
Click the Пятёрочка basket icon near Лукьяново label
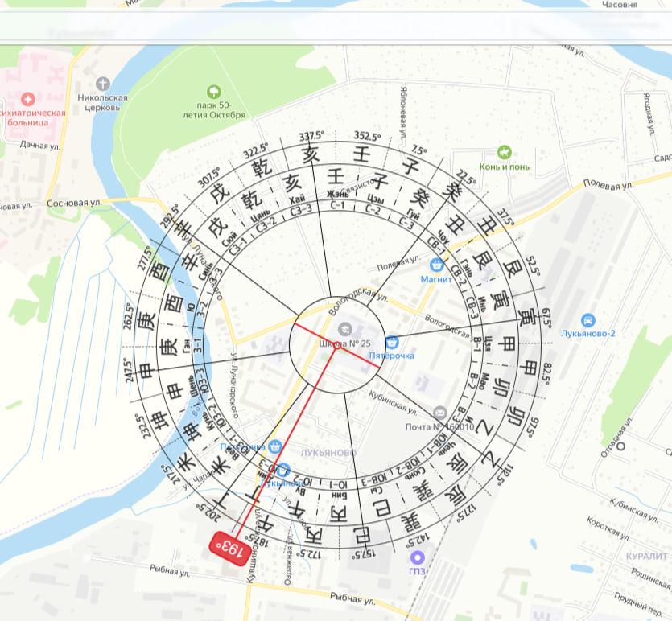276,446
